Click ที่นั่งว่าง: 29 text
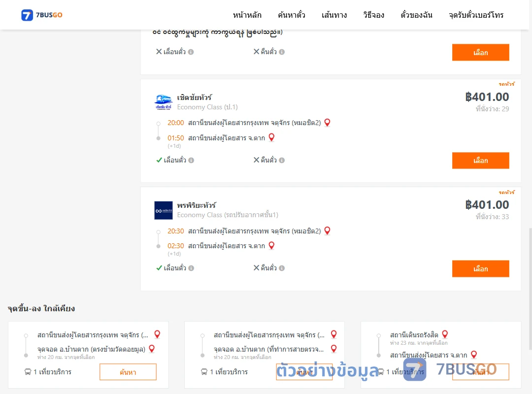 (492, 108)
